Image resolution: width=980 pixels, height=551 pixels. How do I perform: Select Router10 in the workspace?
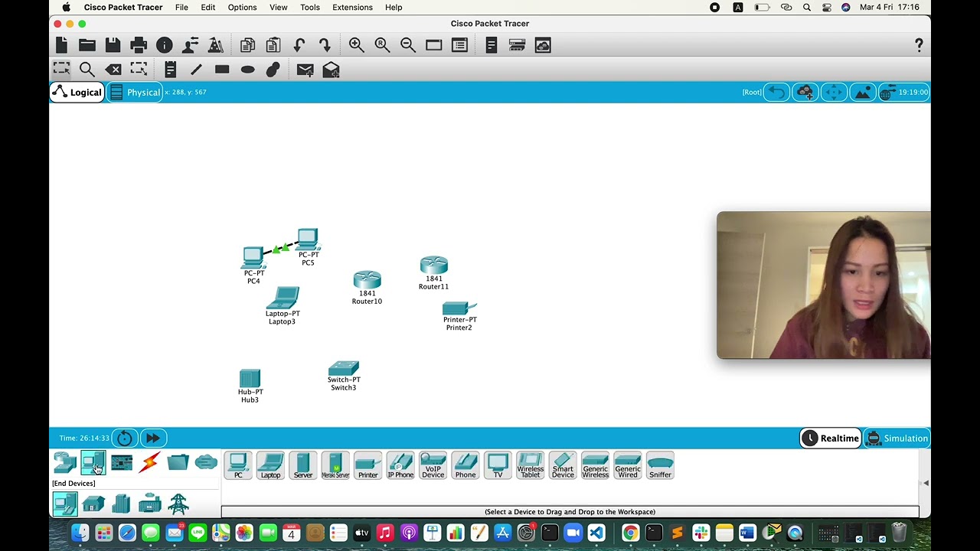pyautogui.click(x=367, y=281)
